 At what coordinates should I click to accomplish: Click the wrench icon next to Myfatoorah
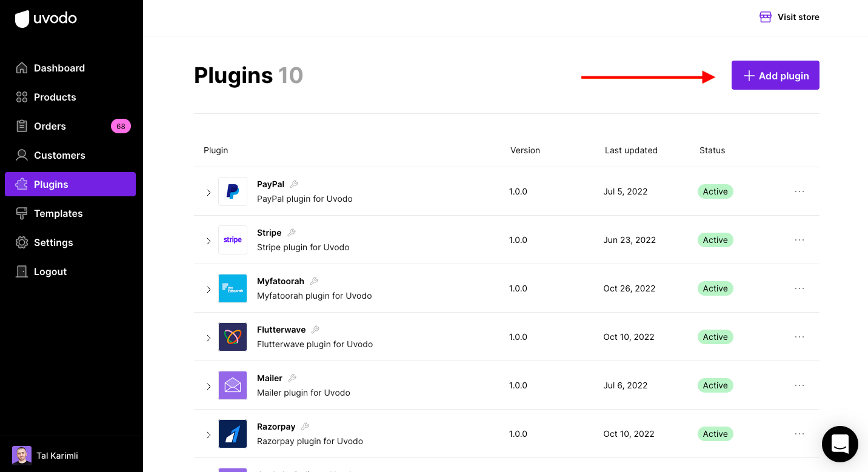314,281
